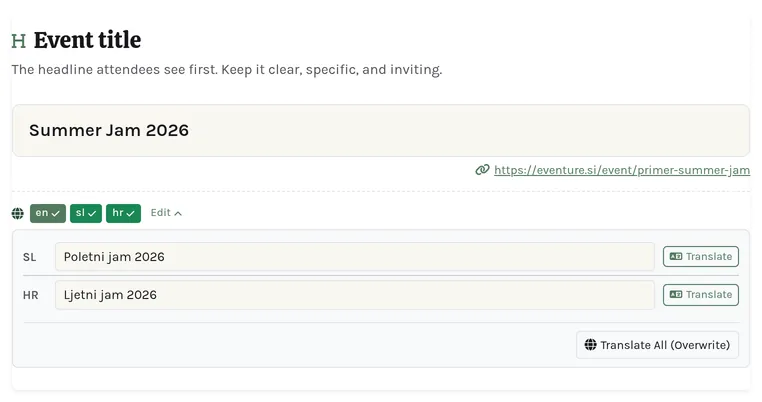The image size is (762, 402).
Task: Click translate icon in HR row button
Action: coord(676,294)
